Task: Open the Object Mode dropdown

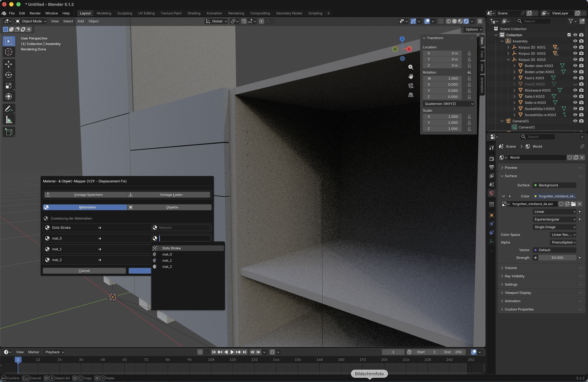Action: [x=31, y=21]
